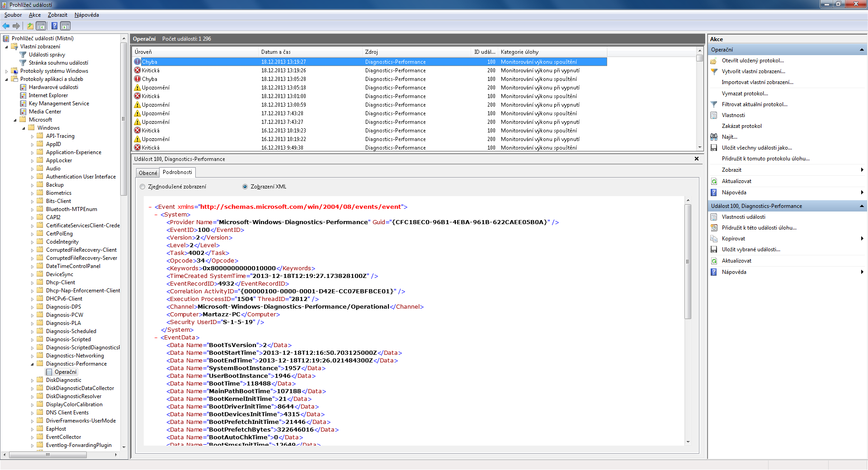Sort events by Datum a čas column
Viewport: 868px width, 470px height.
(276, 52)
